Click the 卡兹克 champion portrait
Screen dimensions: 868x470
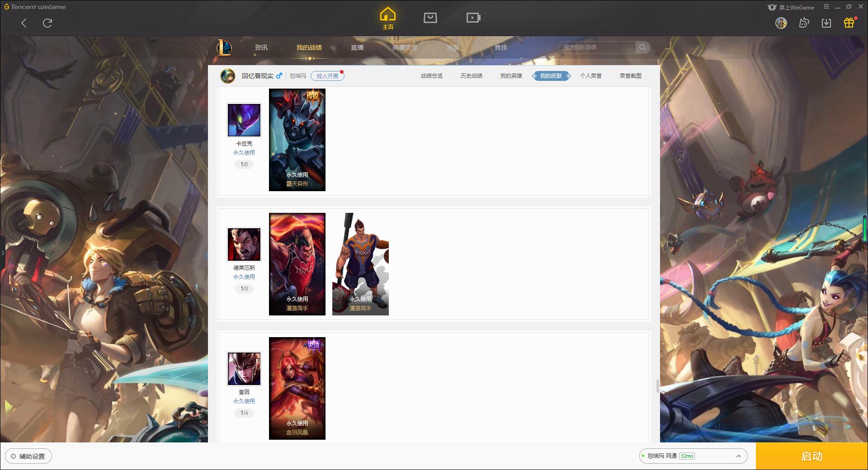click(x=244, y=120)
